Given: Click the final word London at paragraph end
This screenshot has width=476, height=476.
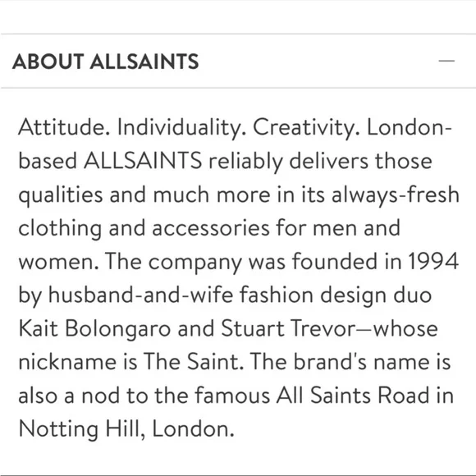Looking at the screenshot, I should click(193, 428).
